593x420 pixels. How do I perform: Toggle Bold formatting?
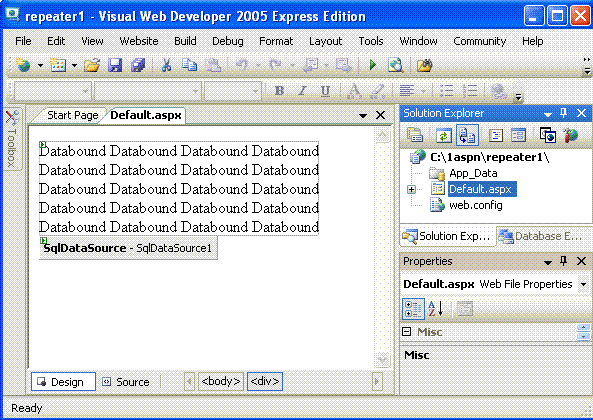[279, 91]
